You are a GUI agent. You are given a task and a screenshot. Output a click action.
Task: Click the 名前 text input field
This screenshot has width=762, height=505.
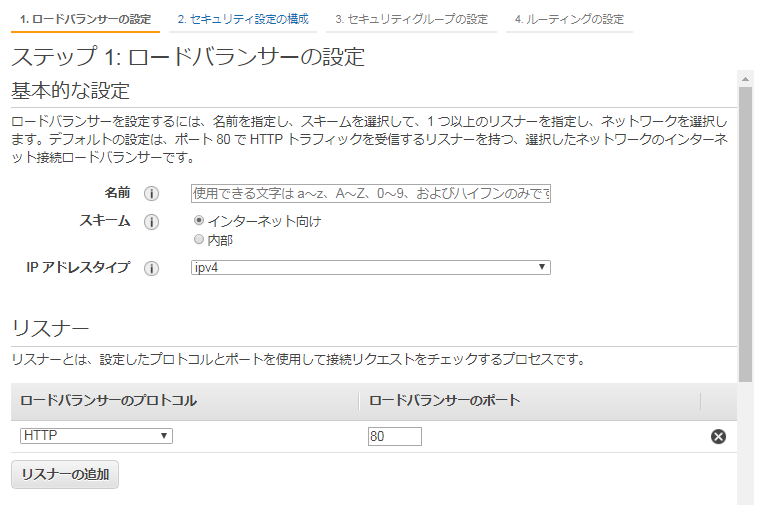click(370, 194)
